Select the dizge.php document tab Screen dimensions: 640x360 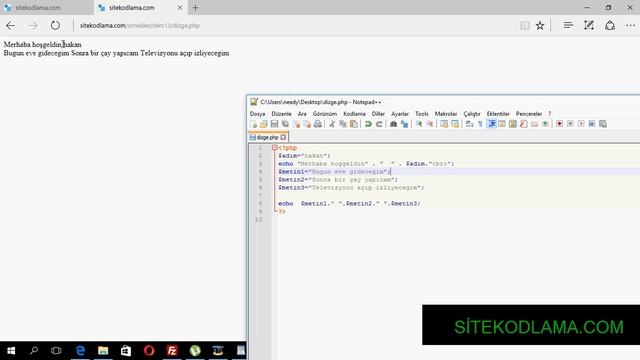[x=267, y=137]
